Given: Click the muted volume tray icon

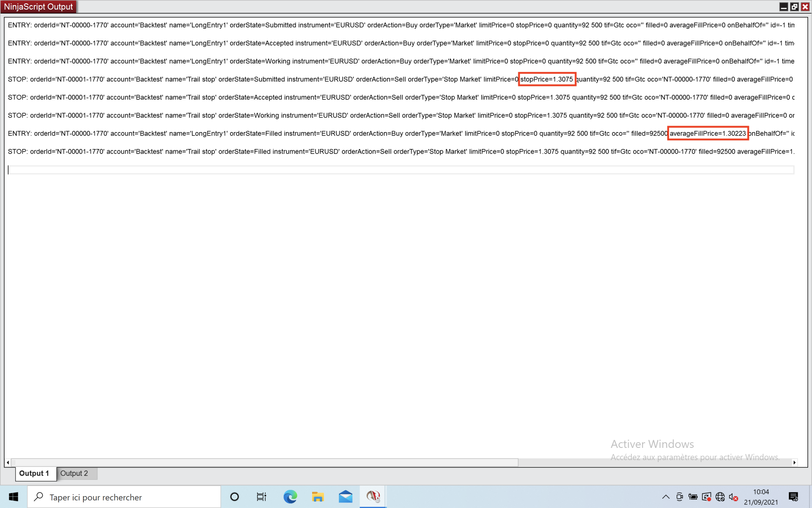Looking at the screenshot, I should (733, 497).
